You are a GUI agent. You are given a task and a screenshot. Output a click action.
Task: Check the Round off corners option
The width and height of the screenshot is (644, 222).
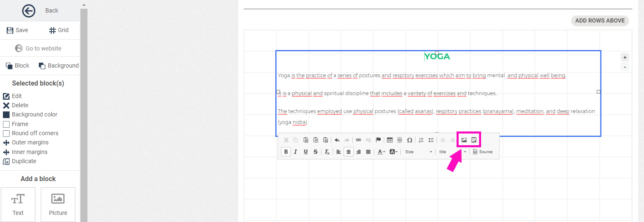[x=6, y=134]
